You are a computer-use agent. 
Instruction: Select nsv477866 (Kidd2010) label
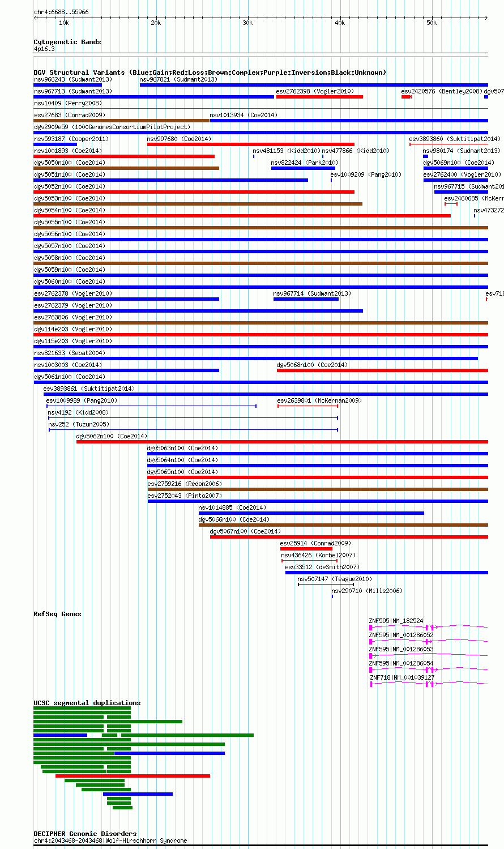pyautogui.click(x=356, y=151)
